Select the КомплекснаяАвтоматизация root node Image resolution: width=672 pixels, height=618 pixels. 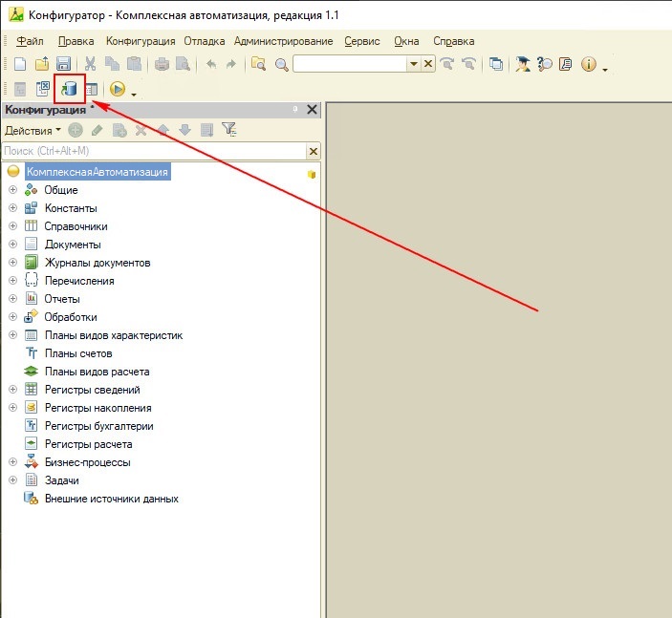click(x=98, y=172)
